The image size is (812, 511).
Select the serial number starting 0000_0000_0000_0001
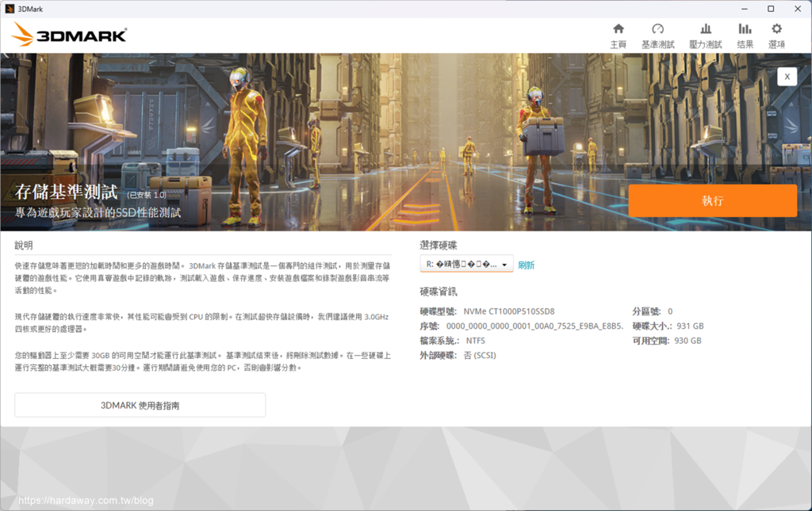click(x=535, y=326)
